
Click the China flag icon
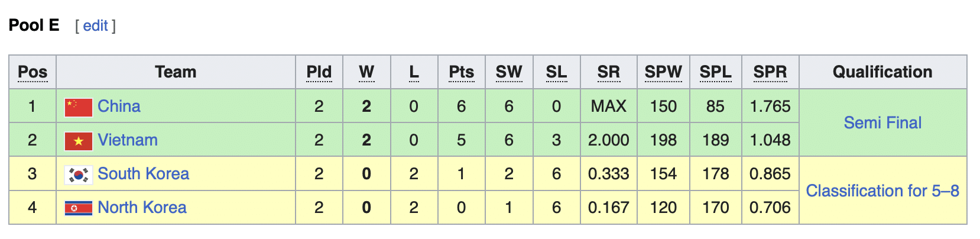(x=78, y=107)
